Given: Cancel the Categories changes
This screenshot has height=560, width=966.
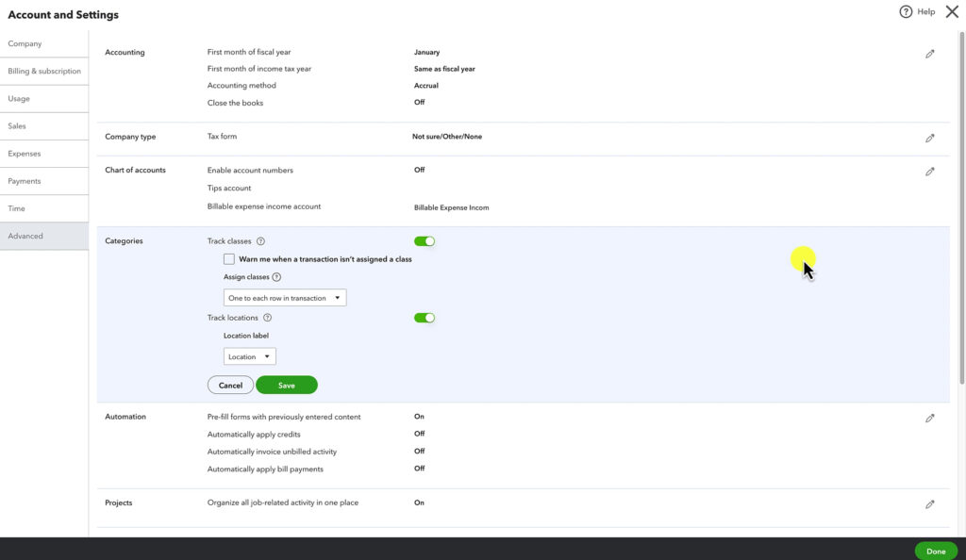Looking at the screenshot, I should [x=230, y=385].
